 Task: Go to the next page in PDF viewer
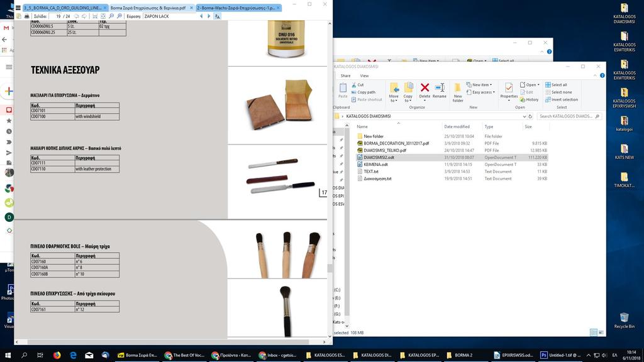[84, 16]
